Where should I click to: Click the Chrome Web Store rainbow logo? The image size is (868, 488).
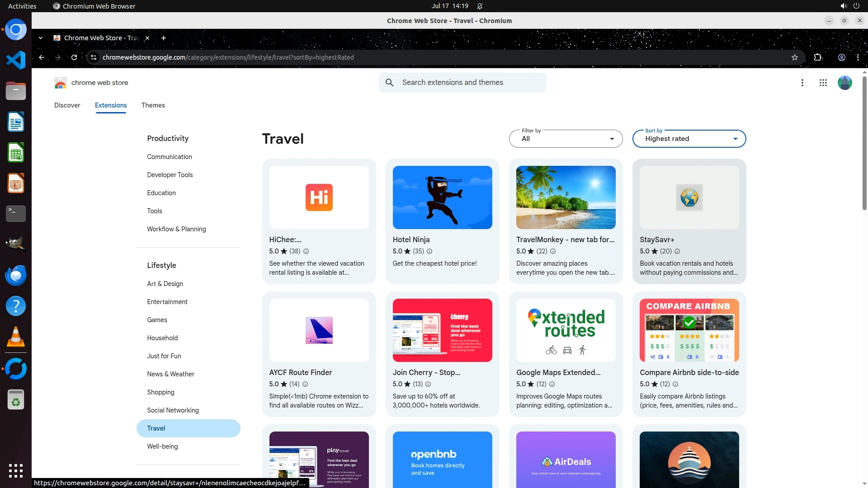[60, 83]
